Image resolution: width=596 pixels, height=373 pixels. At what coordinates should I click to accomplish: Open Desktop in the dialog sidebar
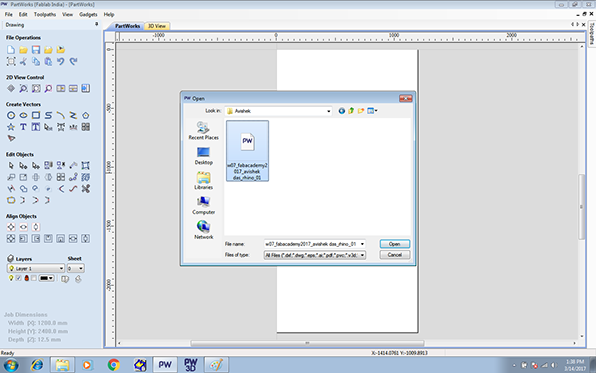click(203, 156)
